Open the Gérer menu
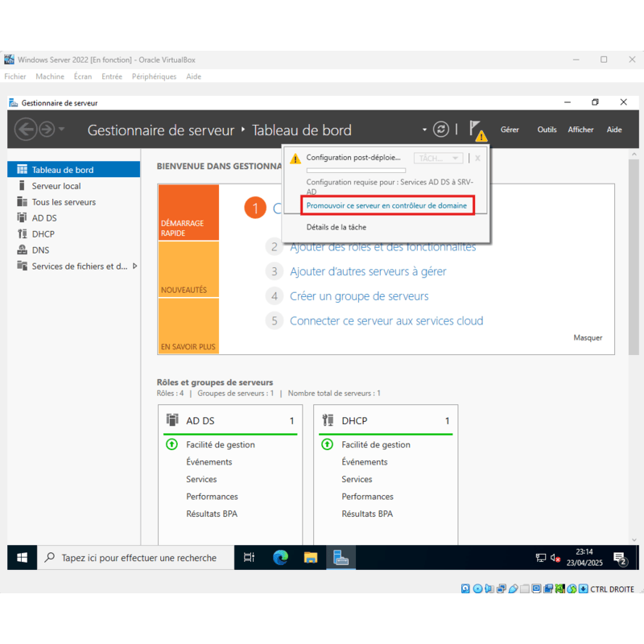644x644 pixels. (x=510, y=130)
